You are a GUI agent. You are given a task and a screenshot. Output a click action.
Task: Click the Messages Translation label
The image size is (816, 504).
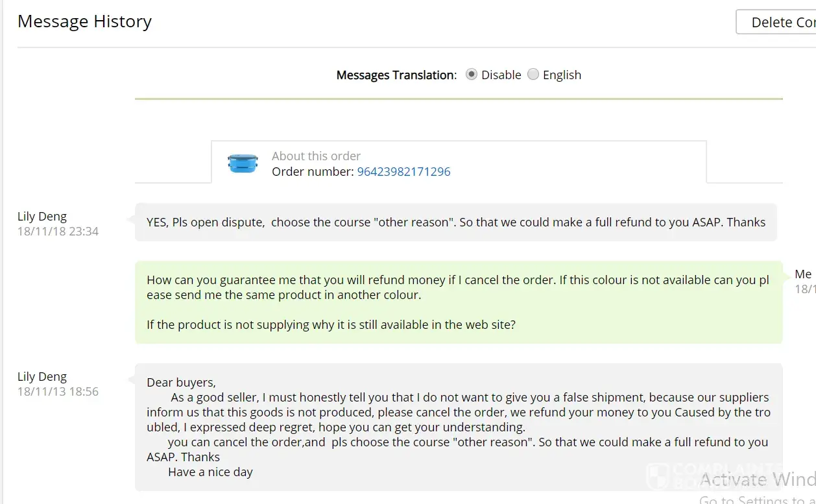pyautogui.click(x=396, y=75)
